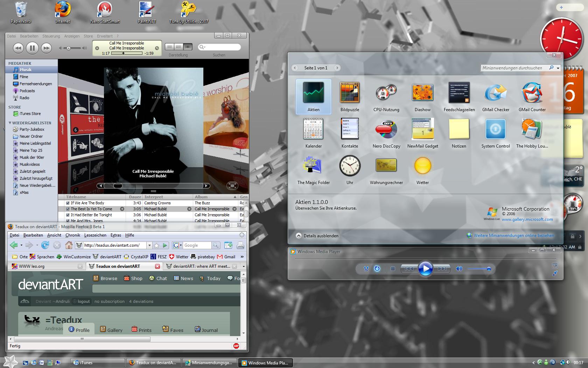588x368 pixels.
Task: Switch to deviantART: where ART meets tab
Action: [201, 266]
